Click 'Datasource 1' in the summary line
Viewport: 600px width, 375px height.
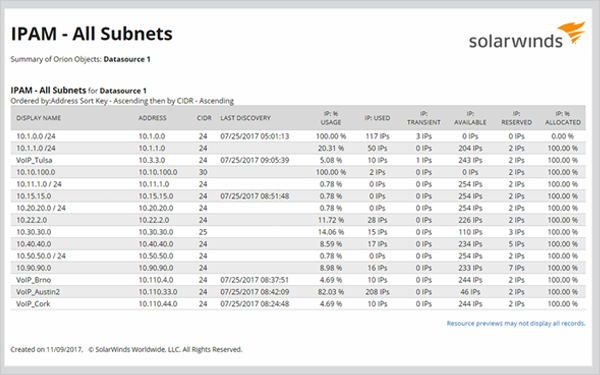(127, 59)
